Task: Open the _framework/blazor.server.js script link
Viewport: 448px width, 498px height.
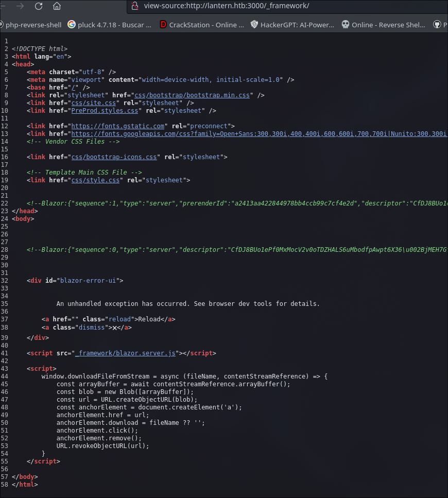Action: pyautogui.click(x=125, y=353)
